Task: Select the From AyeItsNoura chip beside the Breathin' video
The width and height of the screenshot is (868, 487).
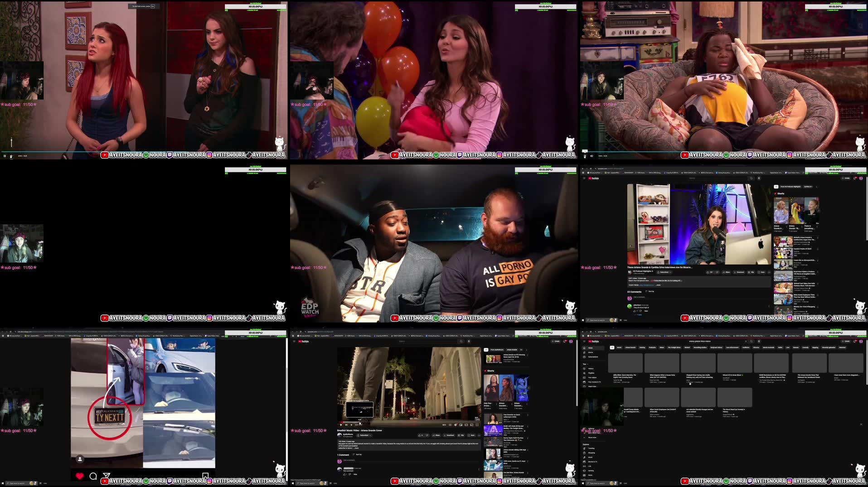Action: tap(496, 350)
